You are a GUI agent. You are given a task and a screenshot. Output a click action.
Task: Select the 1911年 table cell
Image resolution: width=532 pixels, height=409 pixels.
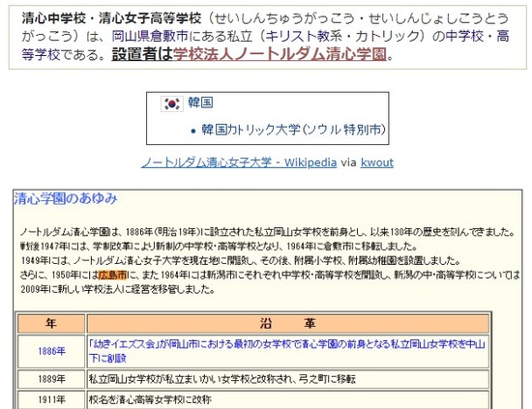point(51,400)
